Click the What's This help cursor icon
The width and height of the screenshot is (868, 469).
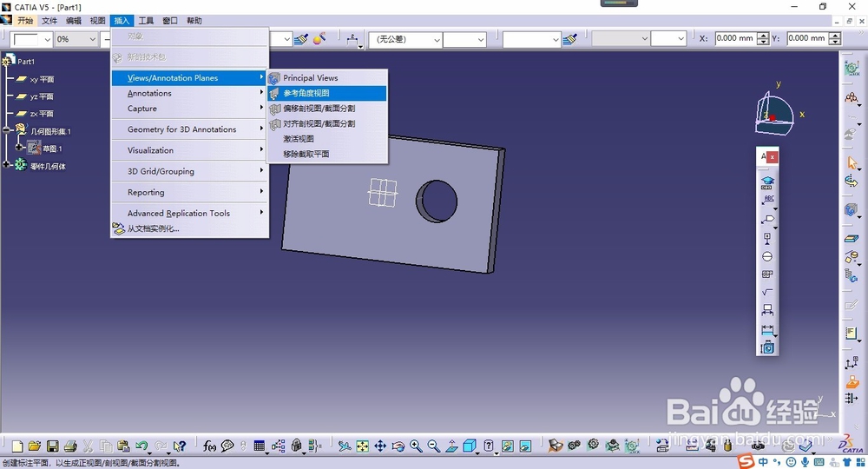tap(180, 446)
